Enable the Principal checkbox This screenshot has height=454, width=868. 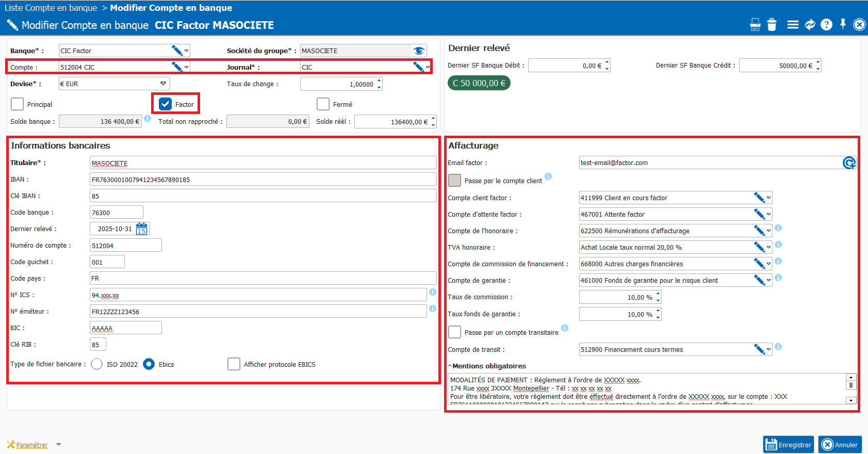(x=18, y=104)
